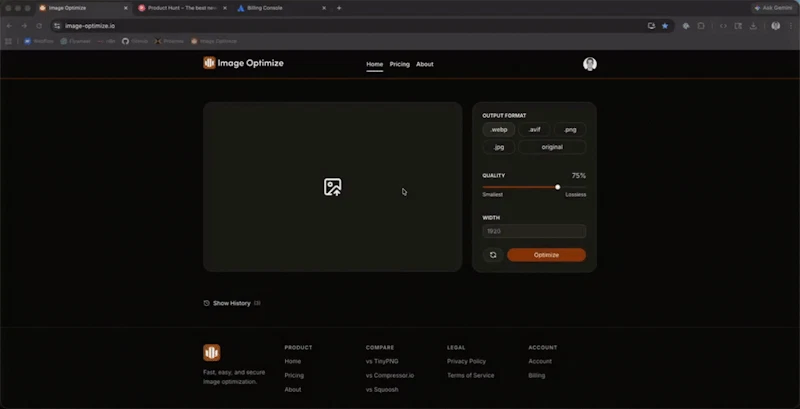
Task: Go forward with the browser forward arrow
Action: tap(24, 26)
